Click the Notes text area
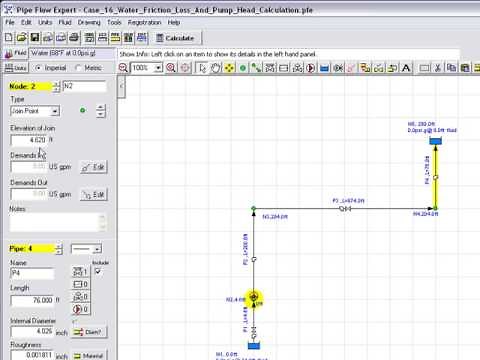Screen dimensions: 480x360 [59, 223]
